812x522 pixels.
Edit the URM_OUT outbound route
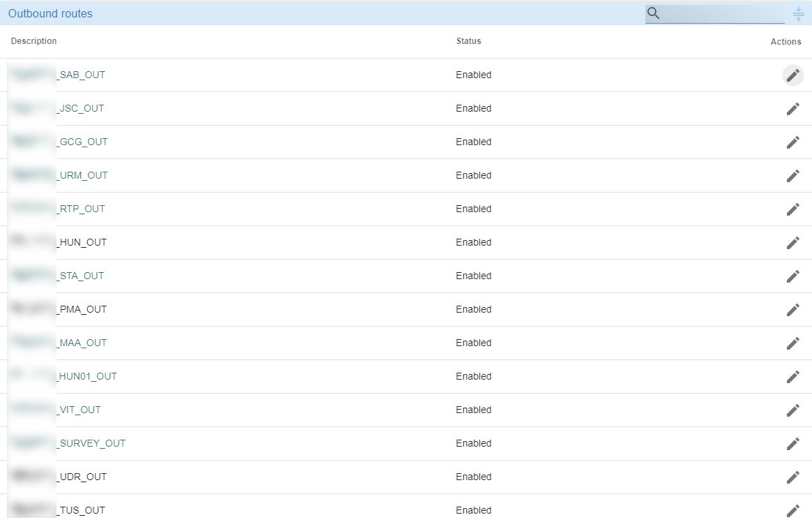coord(793,175)
